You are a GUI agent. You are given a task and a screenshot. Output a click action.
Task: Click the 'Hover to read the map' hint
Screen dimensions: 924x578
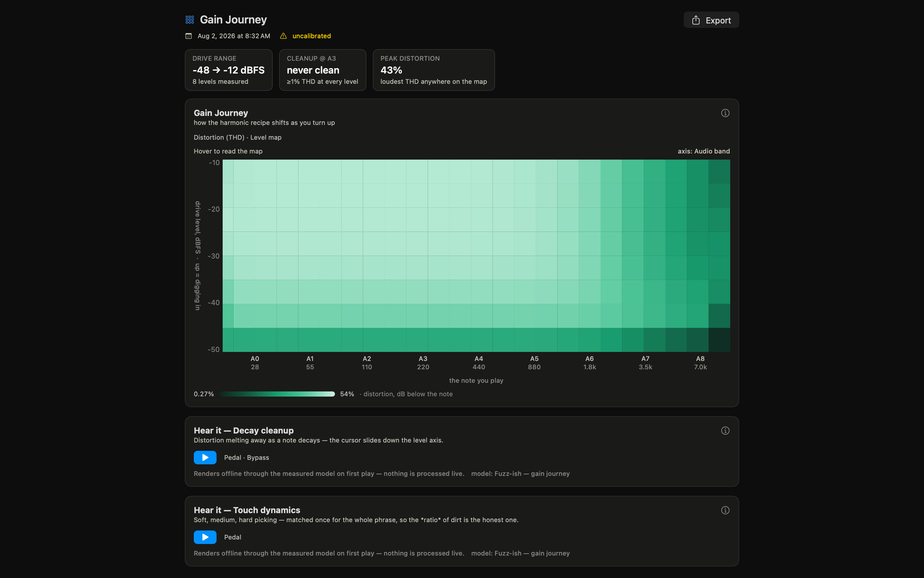(x=228, y=151)
